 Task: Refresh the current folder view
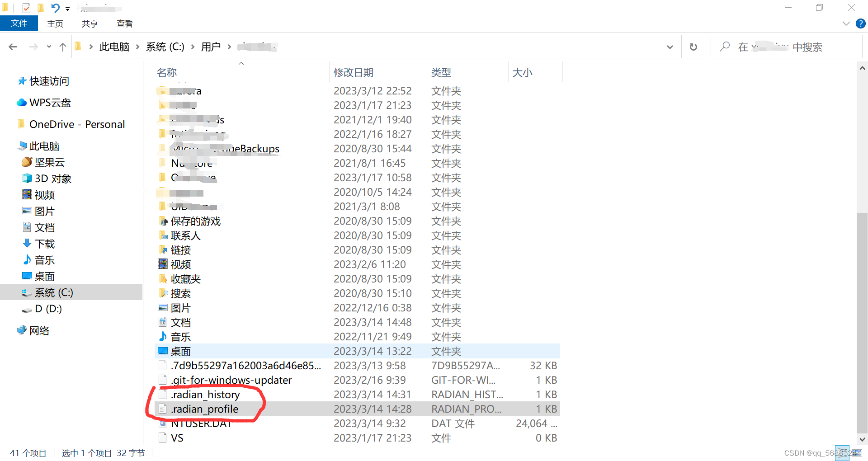[693, 47]
